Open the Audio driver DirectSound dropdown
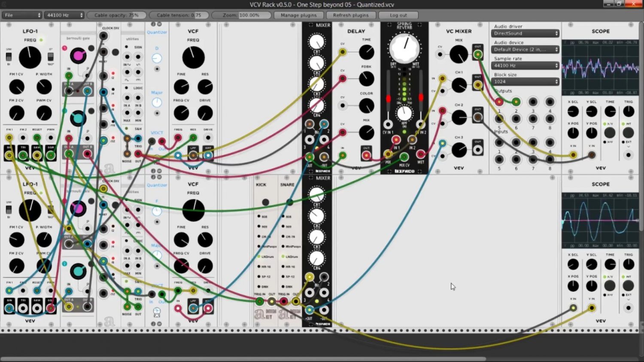The image size is (644, 362). (525, 33)
